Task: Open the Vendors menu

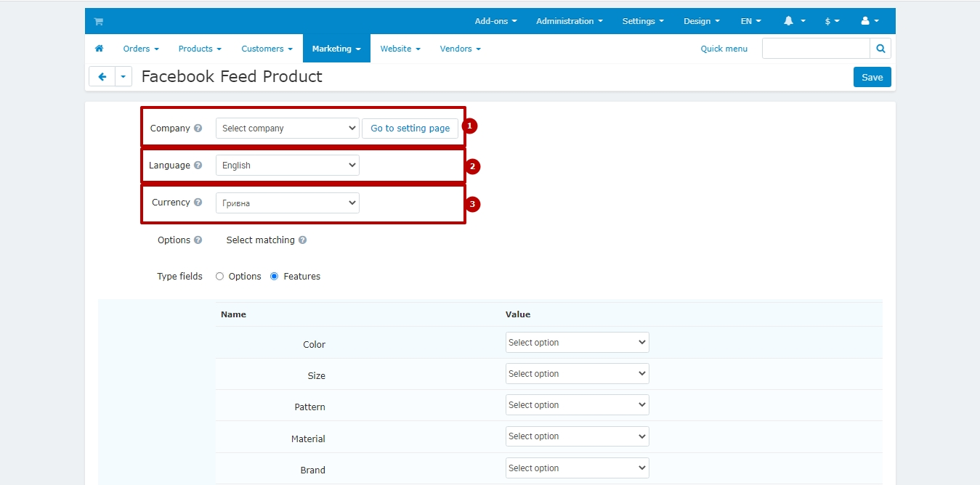Action: click(460, 49)
